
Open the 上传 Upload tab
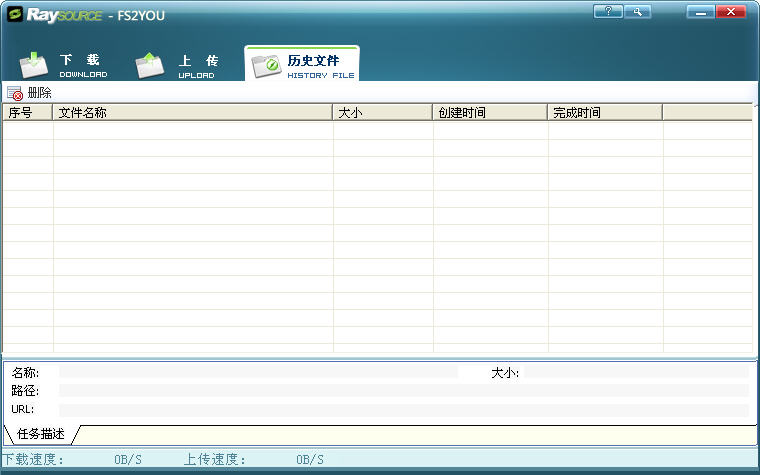[180, 65]
